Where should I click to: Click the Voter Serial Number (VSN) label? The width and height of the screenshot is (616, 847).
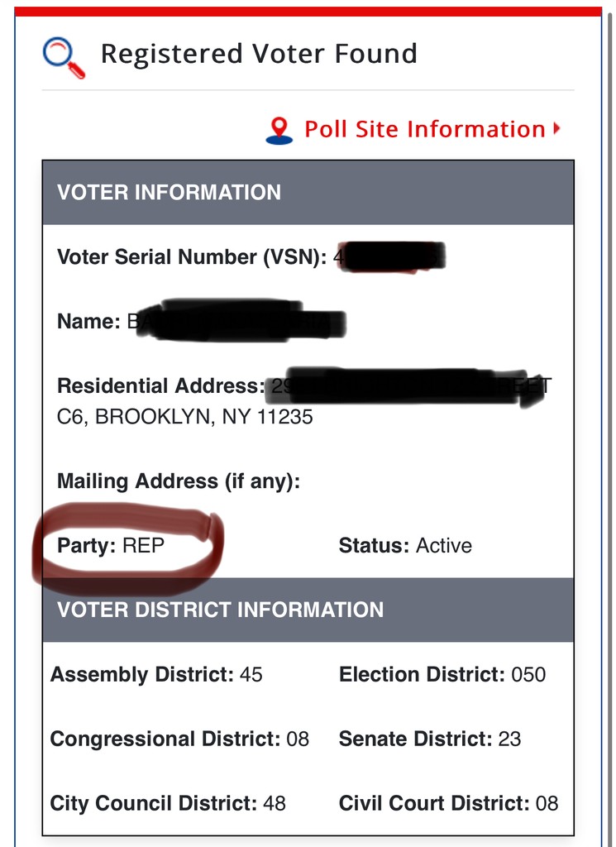coord(192,257)
